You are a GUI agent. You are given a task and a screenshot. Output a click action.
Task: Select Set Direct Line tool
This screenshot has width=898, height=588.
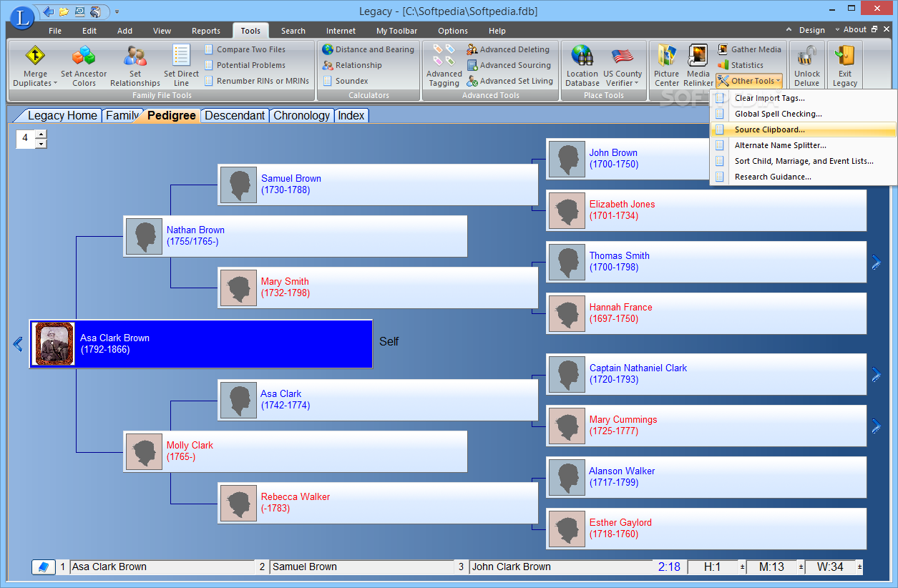click(x=181, y=66)
